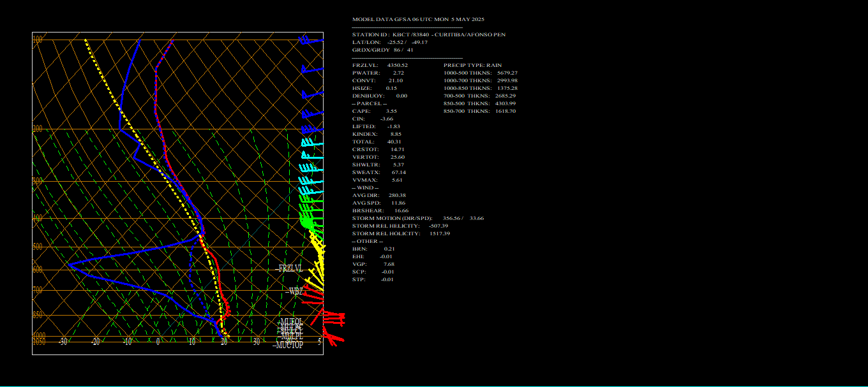Click the SHWLTR value 5.37
This screenshot has height=387, width=868.
(399, 164)
